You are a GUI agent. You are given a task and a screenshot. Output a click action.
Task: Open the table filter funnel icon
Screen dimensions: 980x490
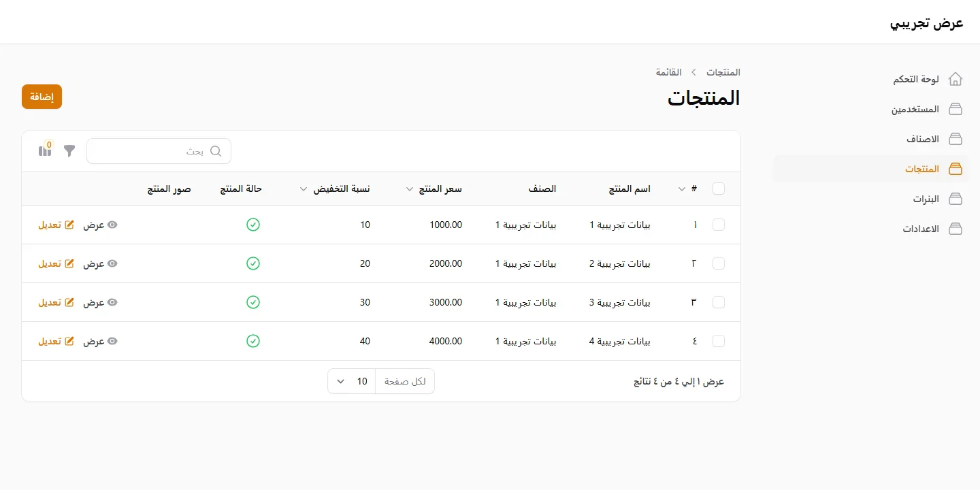[x=69, y=151]
